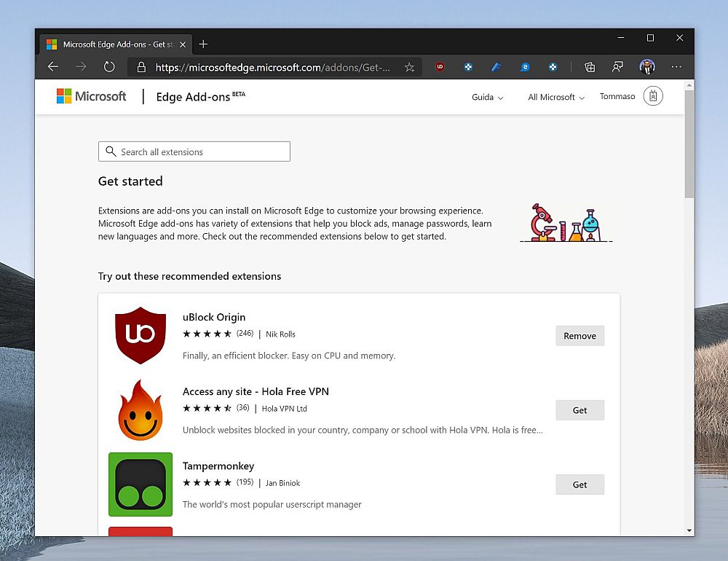The image size is (728, 561).
Task: View site info via the lock icon
Action: [x=141, y=67]
